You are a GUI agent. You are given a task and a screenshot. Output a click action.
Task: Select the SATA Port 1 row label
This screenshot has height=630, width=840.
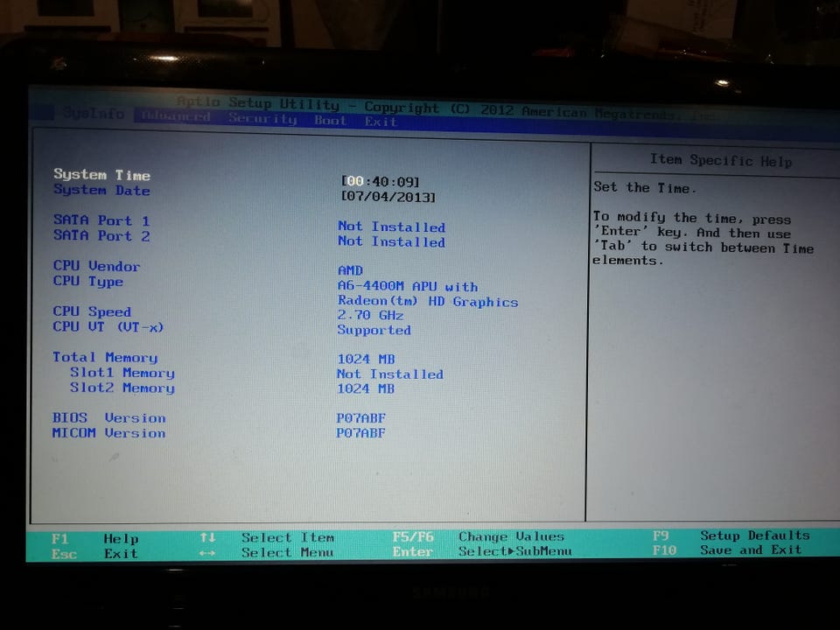101,220
